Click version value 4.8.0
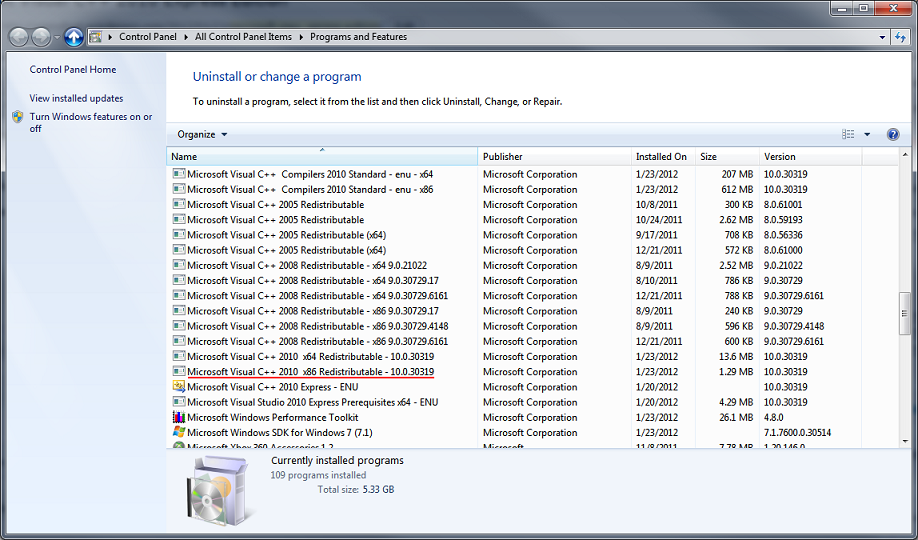This screenshot has height=540, width=918. coord(773,417)
